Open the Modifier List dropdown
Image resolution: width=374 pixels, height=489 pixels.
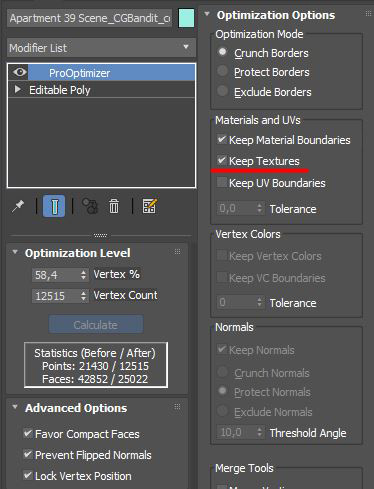pos(101,48)
